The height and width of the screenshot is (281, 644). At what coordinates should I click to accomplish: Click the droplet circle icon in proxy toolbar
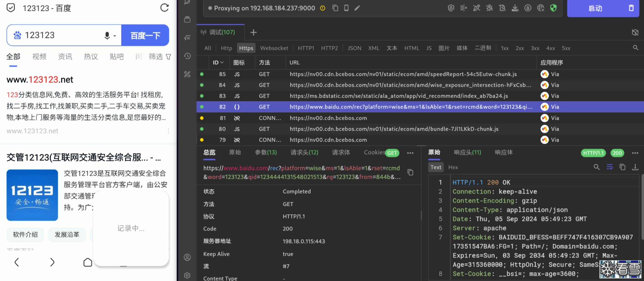pyautogui.click(x=528, y=8)
